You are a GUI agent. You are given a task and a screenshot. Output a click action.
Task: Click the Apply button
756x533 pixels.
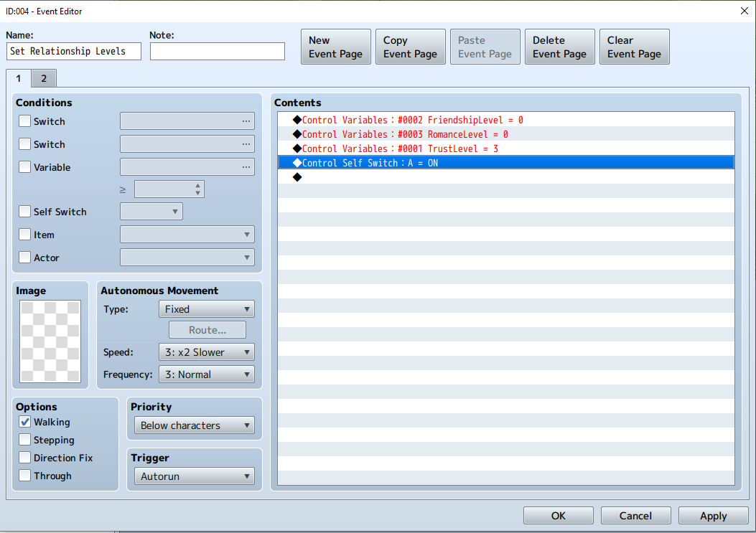pos(713,516)
